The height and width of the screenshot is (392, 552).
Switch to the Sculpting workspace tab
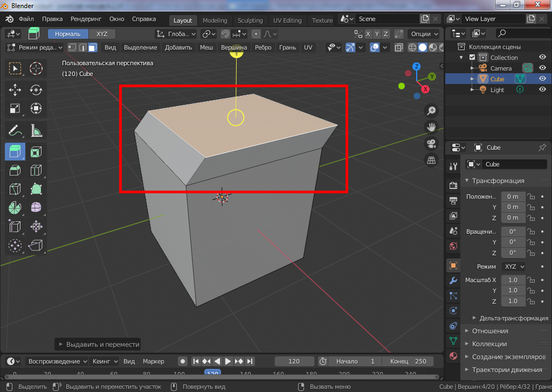click(250, 20)
